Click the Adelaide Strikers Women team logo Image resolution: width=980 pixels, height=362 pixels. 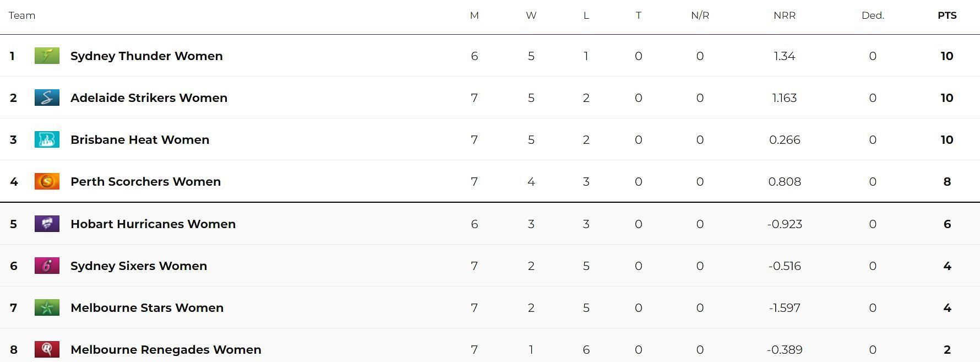(x=47, y=98)
